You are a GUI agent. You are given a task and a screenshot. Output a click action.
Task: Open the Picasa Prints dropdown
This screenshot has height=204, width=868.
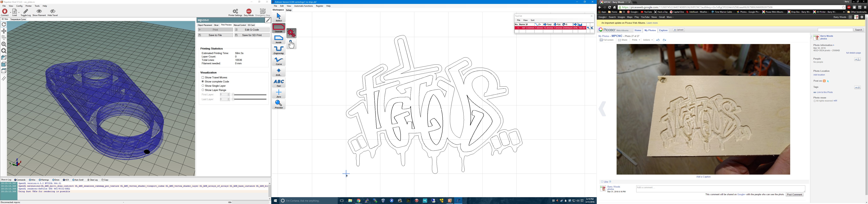pos(636,40)
